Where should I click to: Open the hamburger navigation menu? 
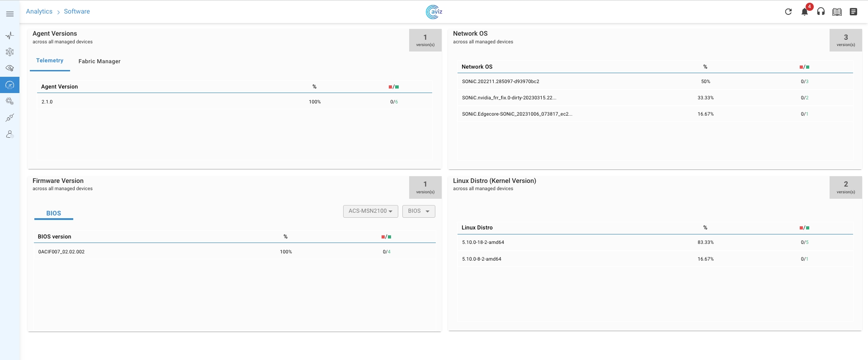[9, 14]
